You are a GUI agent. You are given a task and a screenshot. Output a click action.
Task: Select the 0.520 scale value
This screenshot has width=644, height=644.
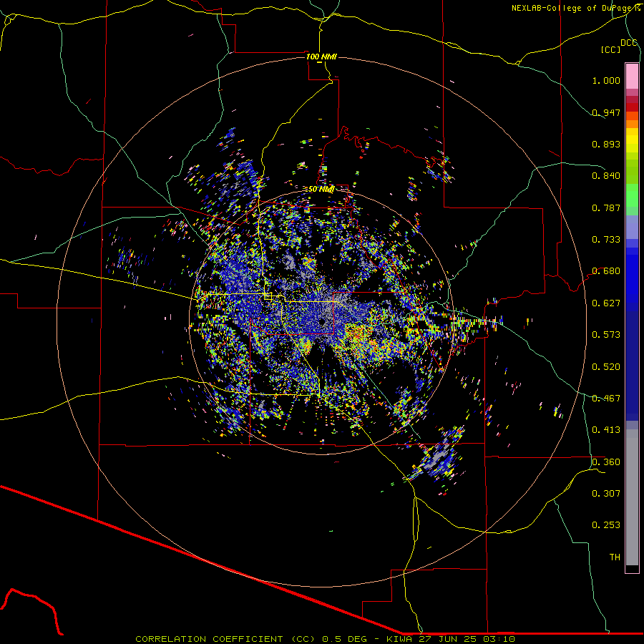pos(606,367)
